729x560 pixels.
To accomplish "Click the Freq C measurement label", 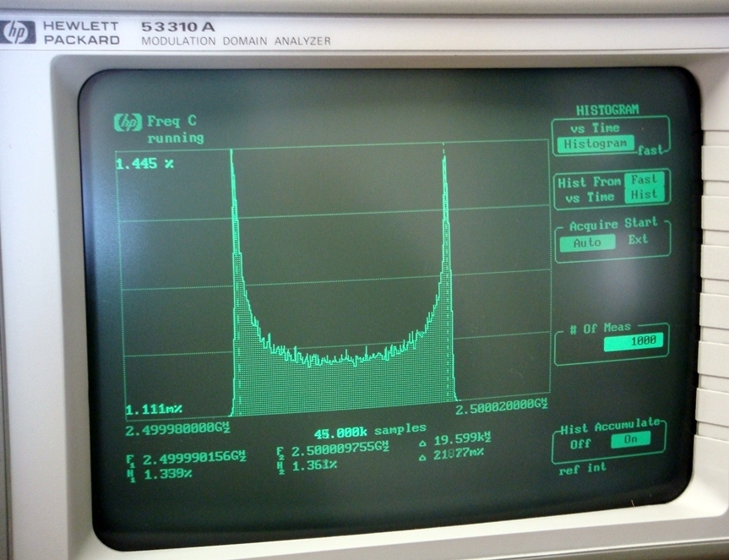I will (x=171, y=122).
